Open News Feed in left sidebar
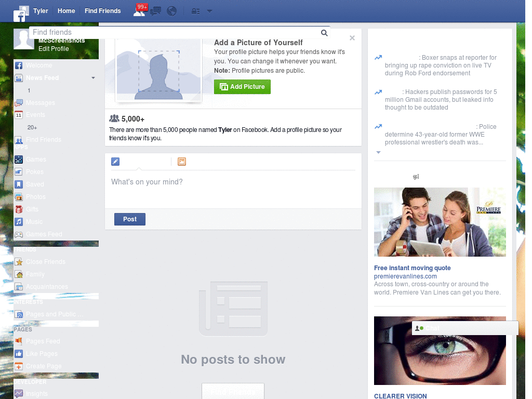 click(43, 78)
